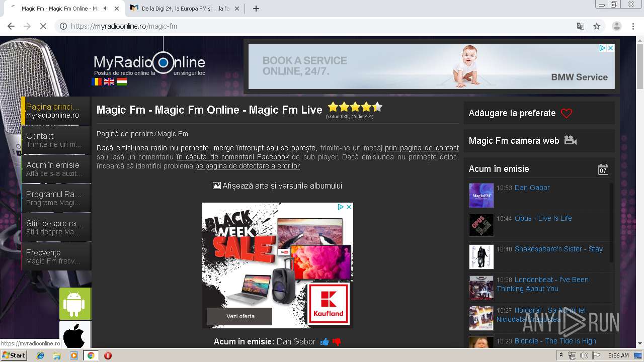644x362 pixels.
Task: Open Chrome profile avatar icon
Action: click(x=617, y=26)
